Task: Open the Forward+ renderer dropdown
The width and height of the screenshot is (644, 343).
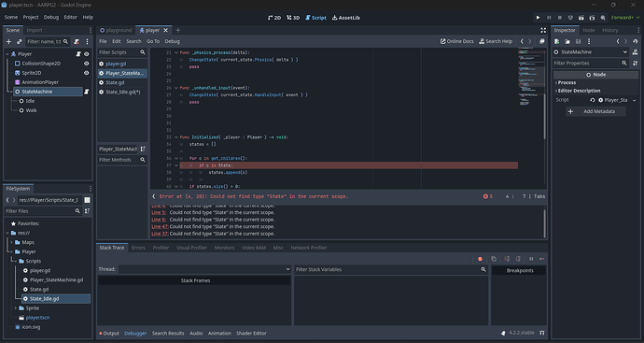Action: pos(625,18)
